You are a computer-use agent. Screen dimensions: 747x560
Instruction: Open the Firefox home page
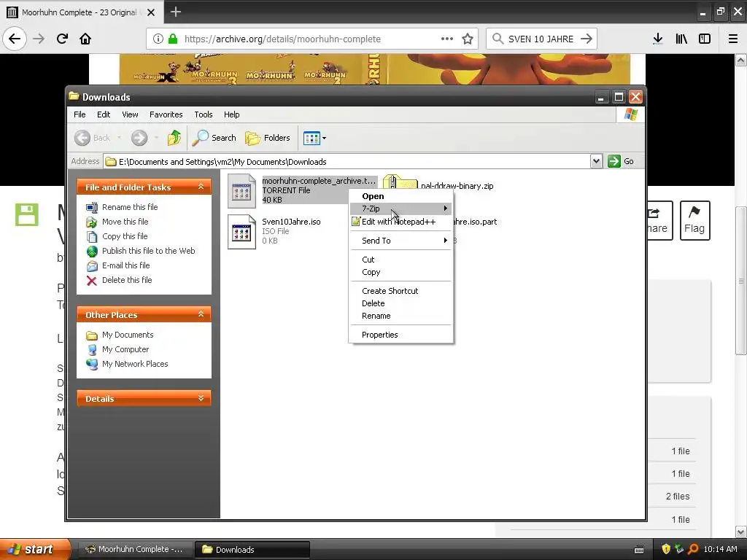click(x=85, y=39)
